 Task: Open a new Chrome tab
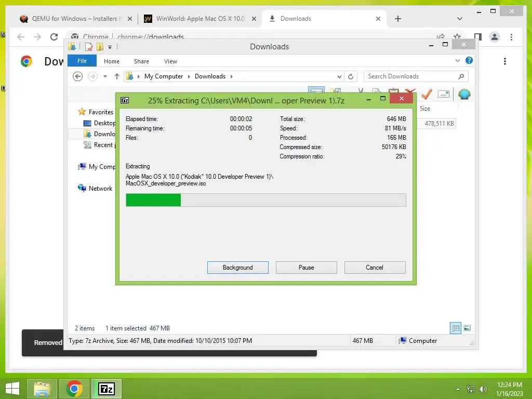point(398,19)
